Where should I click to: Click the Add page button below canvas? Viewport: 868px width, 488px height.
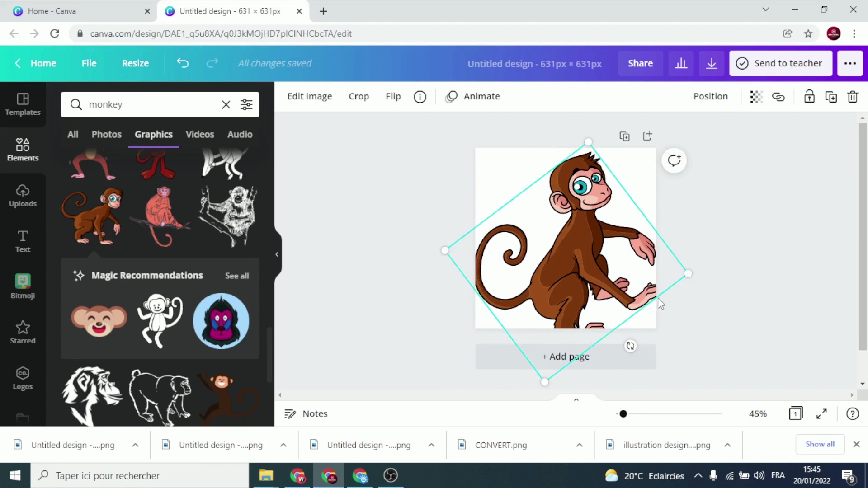pos(566,357)
